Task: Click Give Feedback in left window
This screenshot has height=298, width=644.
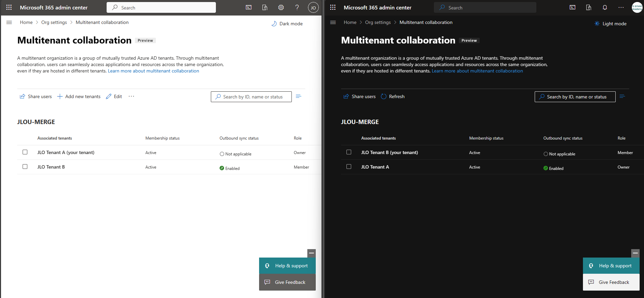Action: click(287, 282)
